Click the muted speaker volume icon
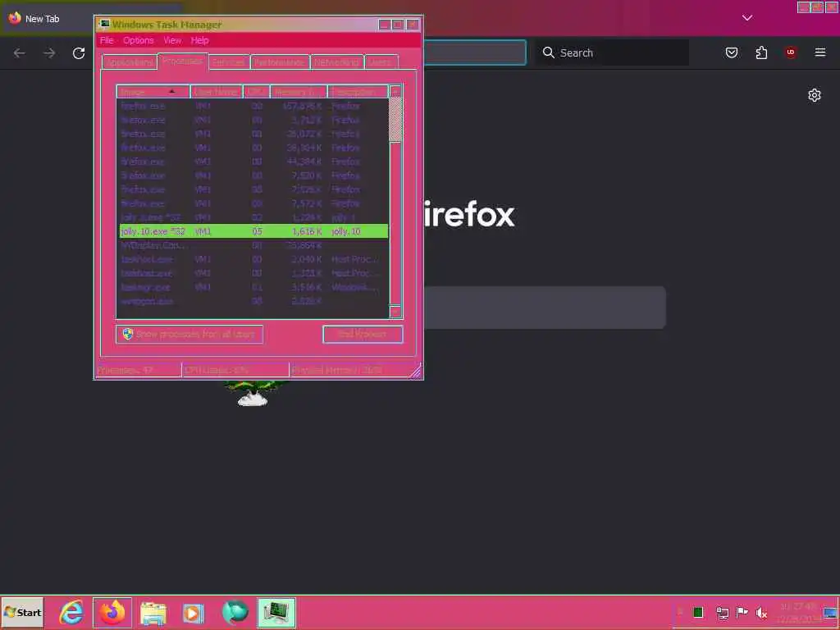840x630 pixels. tap(761, 612)
